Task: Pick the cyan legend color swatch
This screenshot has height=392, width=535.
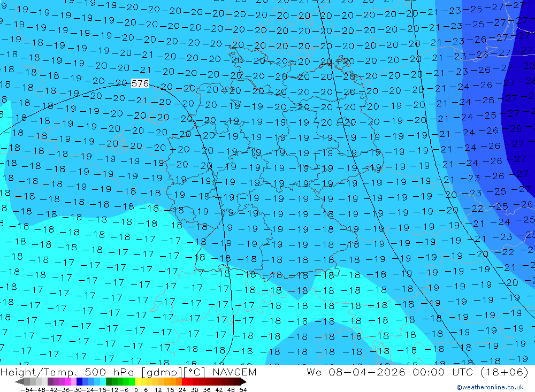Action: point(103,381)
